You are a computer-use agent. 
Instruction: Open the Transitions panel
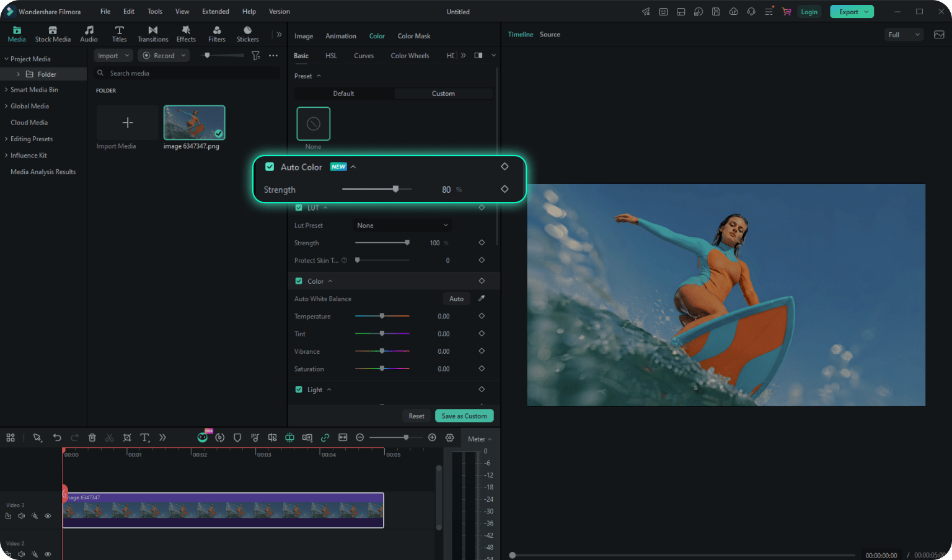click(152, 34)
